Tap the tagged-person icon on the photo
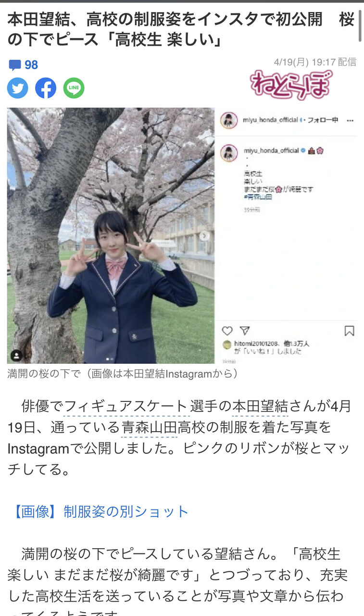The width and height of the screenshot is (364, 616). 16,356
